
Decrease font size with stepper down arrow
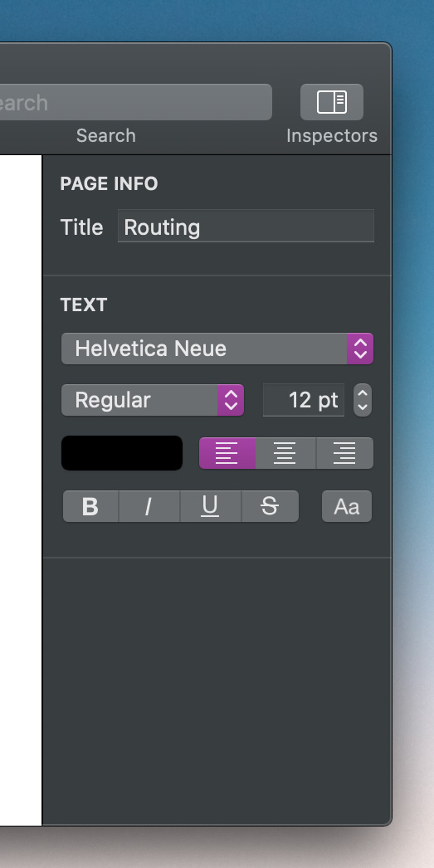363,407
